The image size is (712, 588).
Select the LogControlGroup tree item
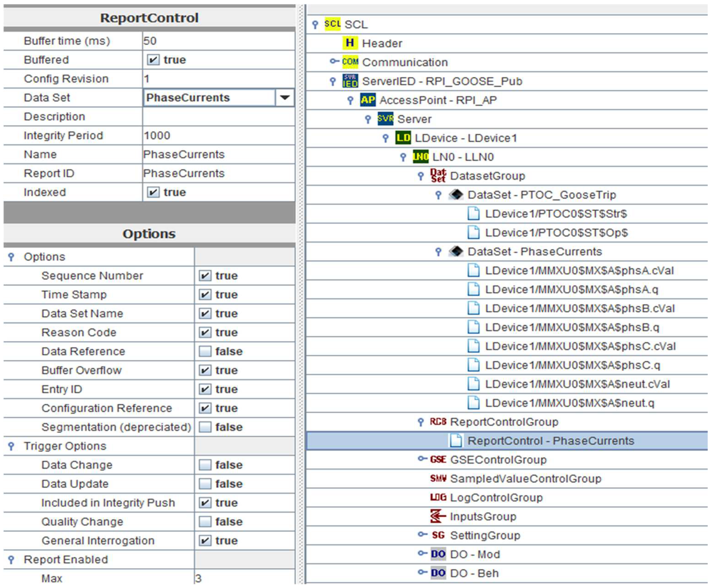pos(496,497)
